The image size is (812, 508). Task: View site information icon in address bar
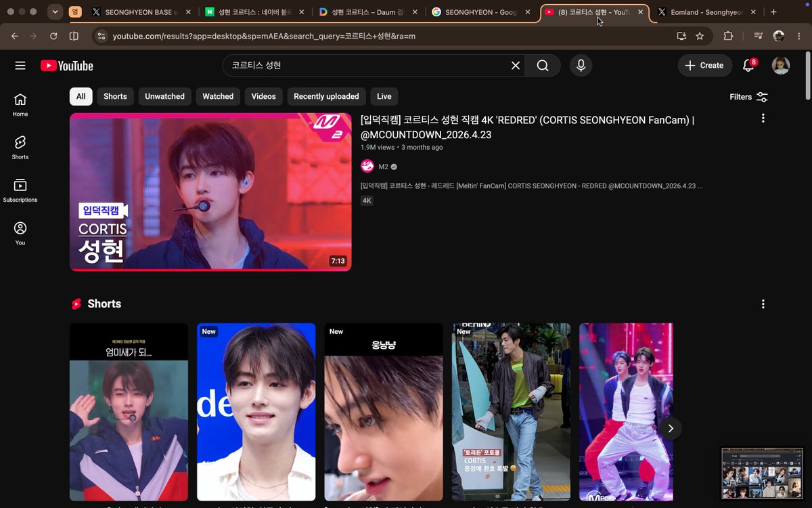point(101,36)
